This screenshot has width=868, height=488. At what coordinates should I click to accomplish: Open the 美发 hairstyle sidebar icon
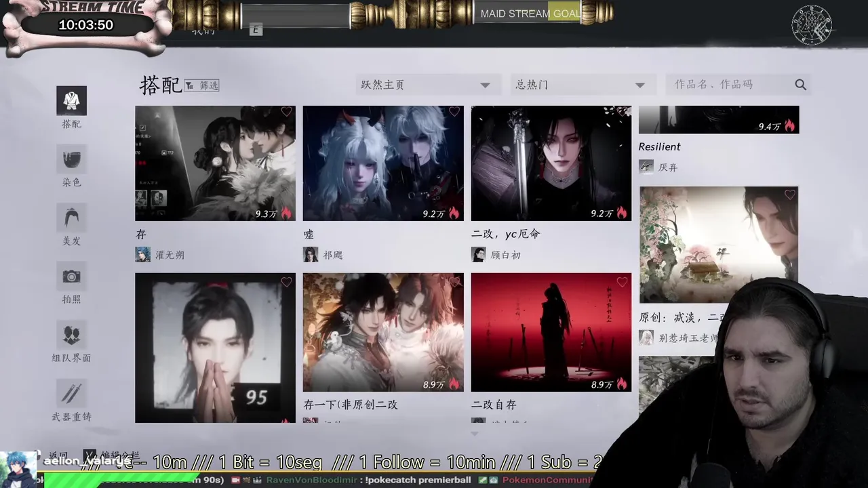71,218
